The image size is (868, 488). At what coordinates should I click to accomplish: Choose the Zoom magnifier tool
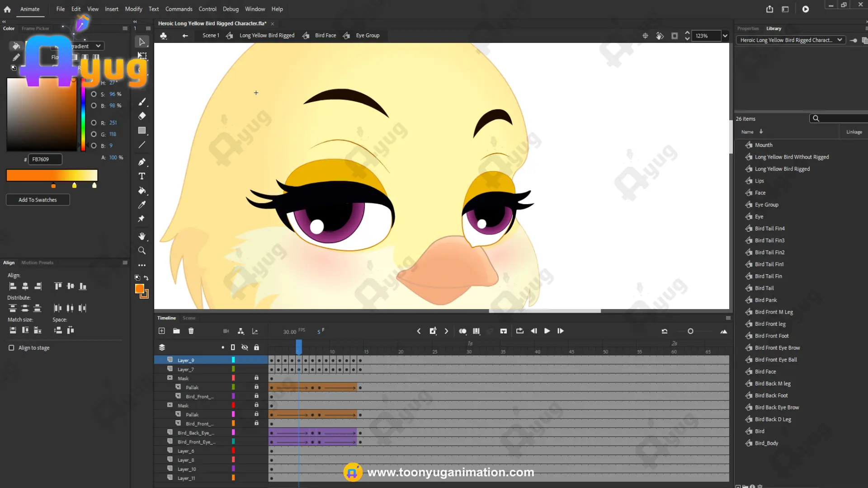tap(142, 250)
